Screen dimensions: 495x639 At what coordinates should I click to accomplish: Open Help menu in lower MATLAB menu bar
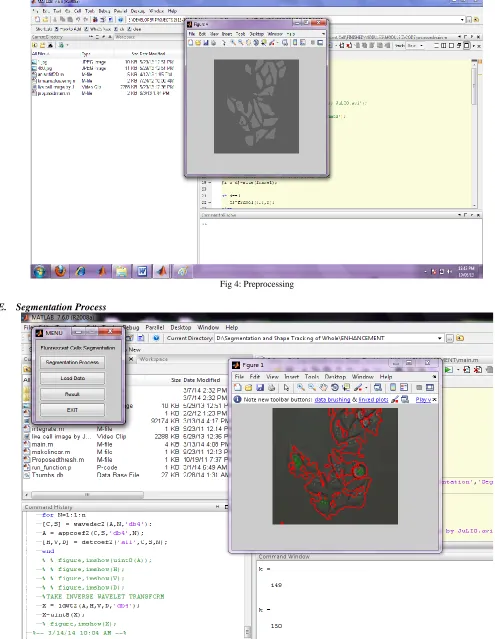click(232, 327)
